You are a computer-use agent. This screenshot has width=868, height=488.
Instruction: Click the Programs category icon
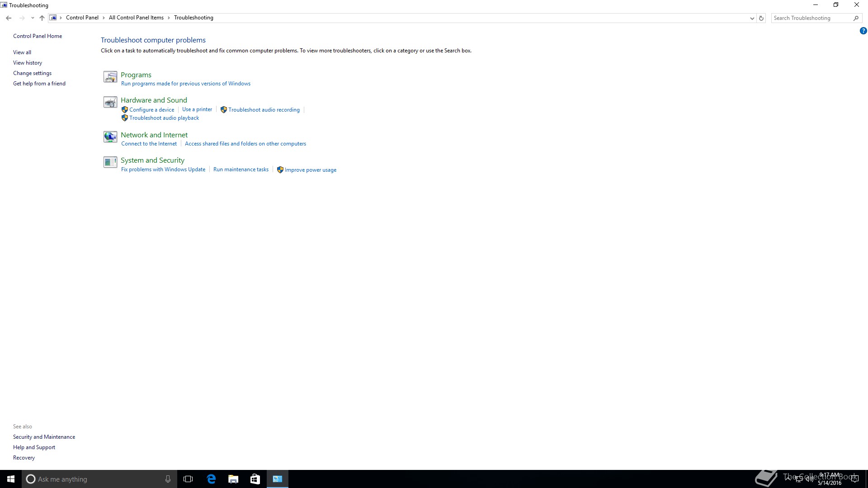pyautogui.click(x=110, y=77)
